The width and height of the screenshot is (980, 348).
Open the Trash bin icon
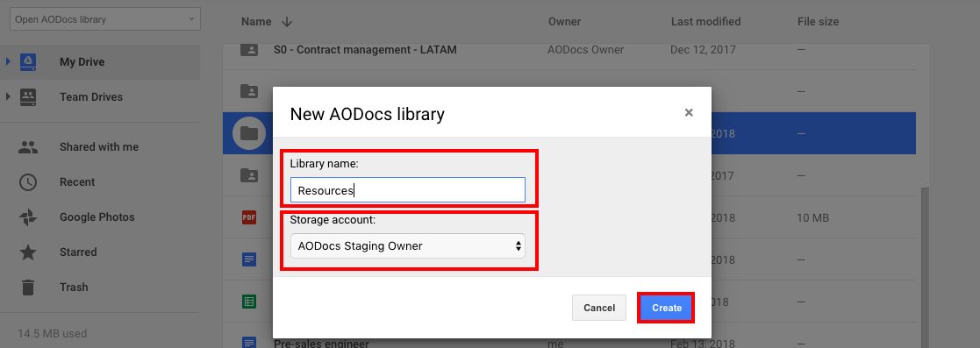(27, 288)
